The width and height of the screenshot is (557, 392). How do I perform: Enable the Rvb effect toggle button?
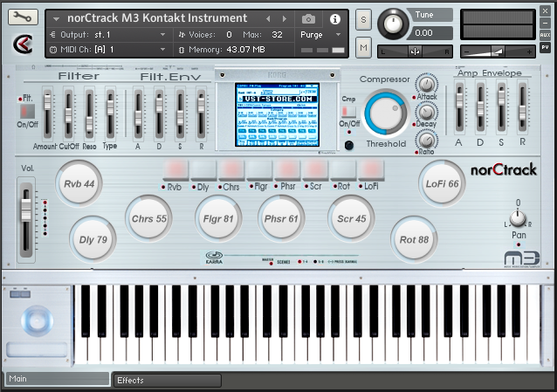[176, 168]
